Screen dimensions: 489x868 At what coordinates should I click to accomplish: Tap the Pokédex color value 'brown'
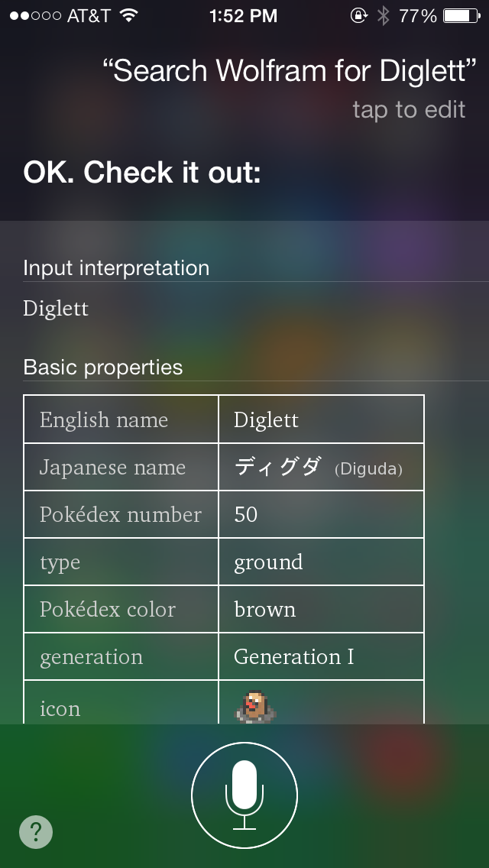point(264,609)
